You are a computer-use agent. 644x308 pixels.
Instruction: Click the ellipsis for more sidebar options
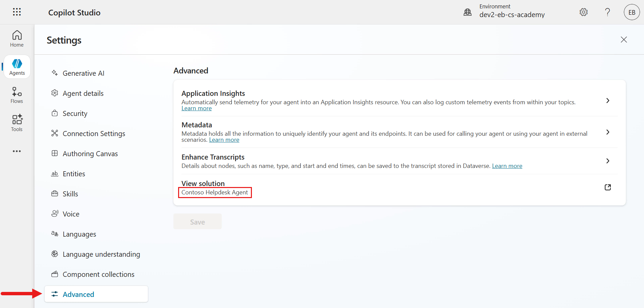tap(16, 151)
